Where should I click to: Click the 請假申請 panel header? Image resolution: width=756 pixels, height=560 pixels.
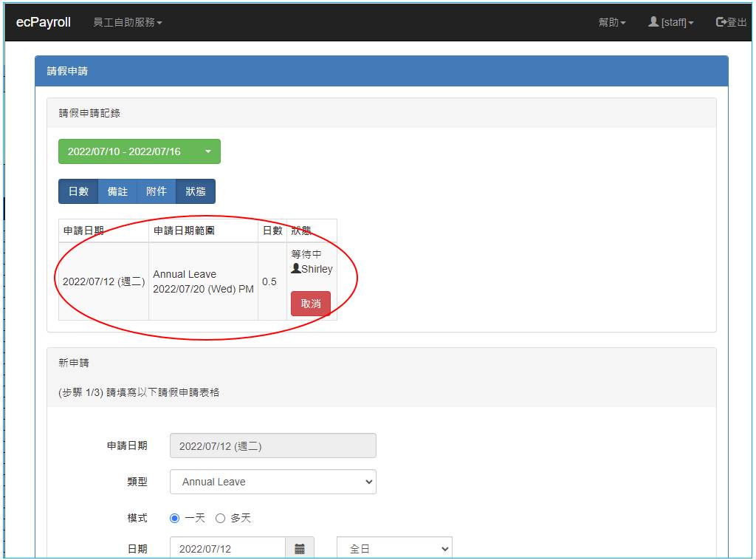[382, 71]
